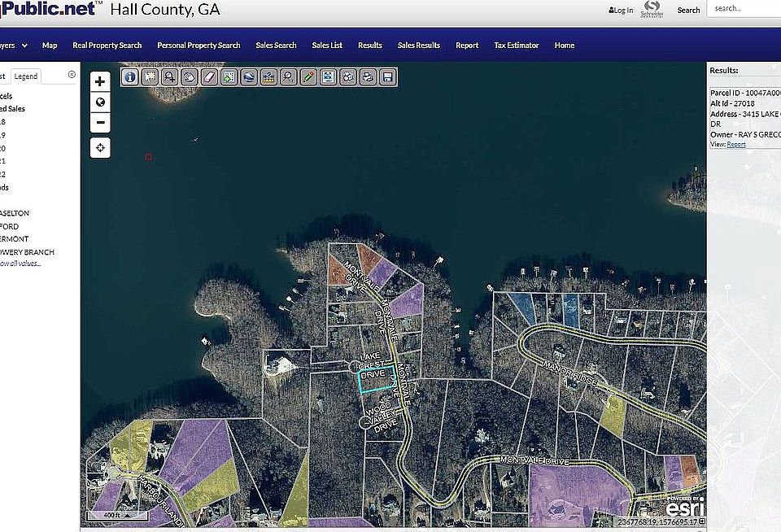The image size is (781, 532).
Task: Select the measure ruler tool
Action: click(x=268, y=77)
